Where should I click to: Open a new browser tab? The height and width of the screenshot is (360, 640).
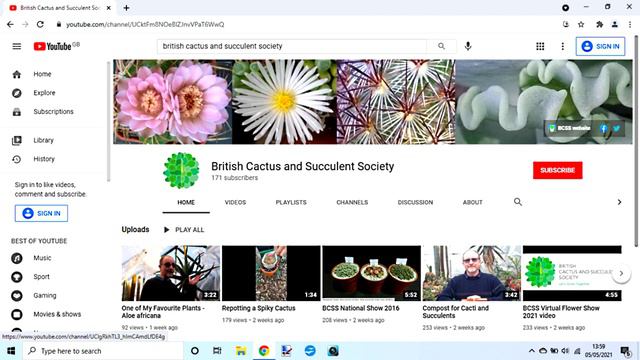point(127,8)
